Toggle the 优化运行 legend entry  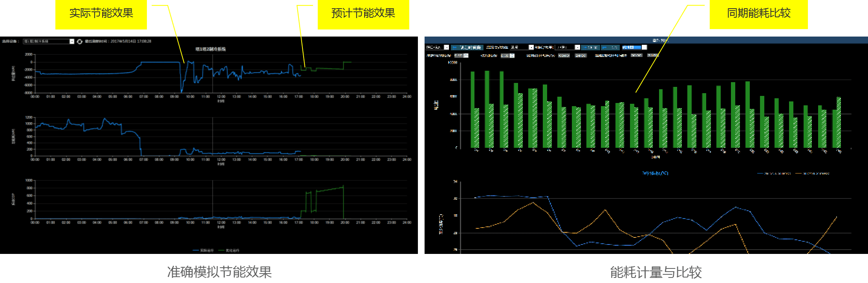coord(229,250)
